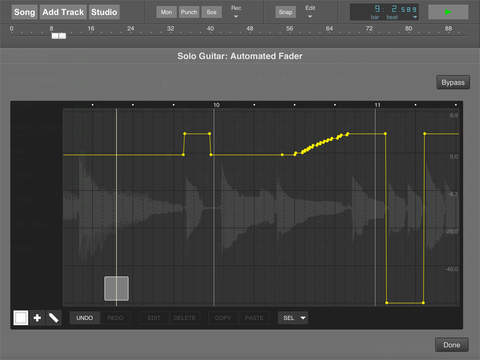
Task: Jump to bar 88 on the overview ruler
Action: click(449, 29)
